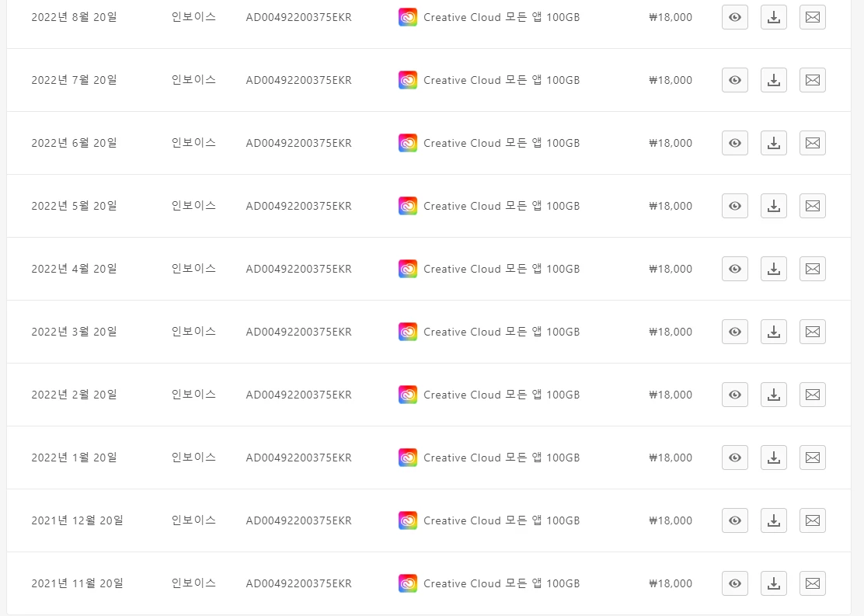Click the invoice number in 2022년 6월 row
Viewport: 864px width, 616px height.
[298, 143]
